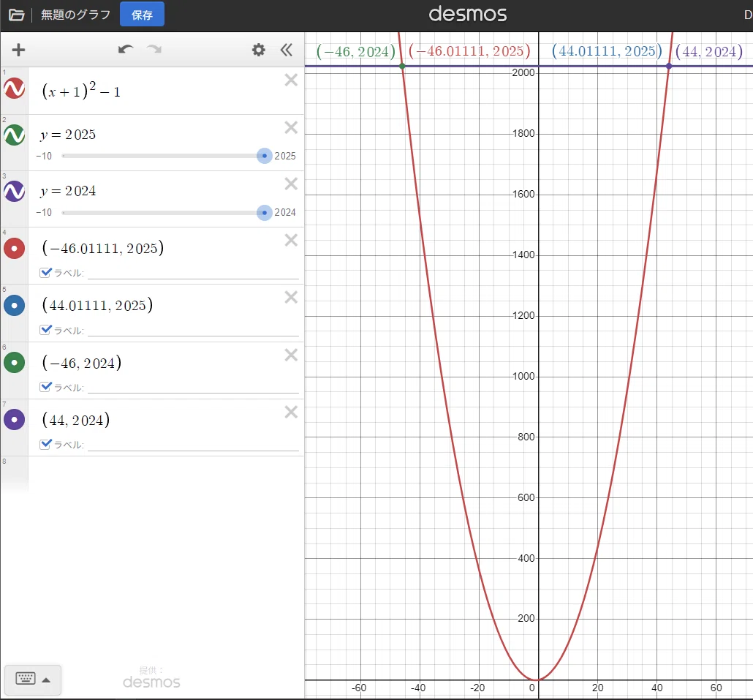The width and height of the screenshot is (753, 700).
Task: Click slider minimum −10 for y=2025
Action: (x=44, y=156)
